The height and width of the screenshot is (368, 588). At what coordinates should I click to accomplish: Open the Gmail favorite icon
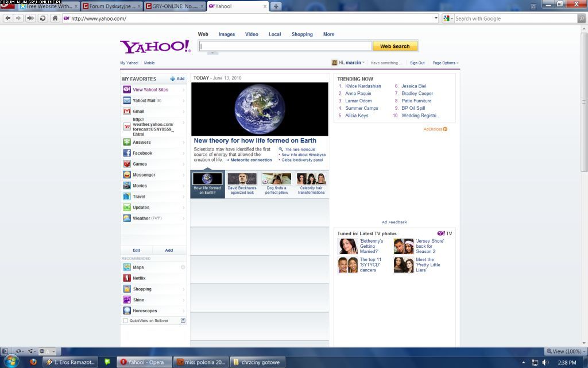[127, 111]
